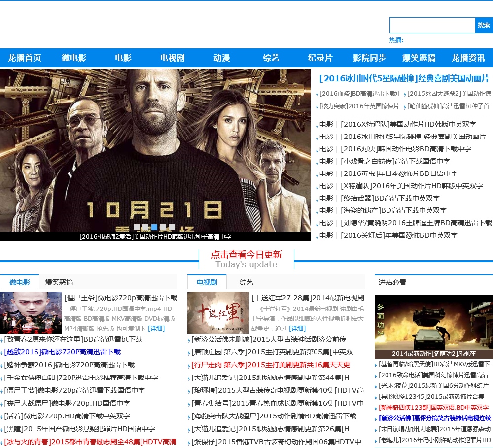
Task: Open [小戏骨之白蛇传]高清下载 link
Action: tap(395, 161)
